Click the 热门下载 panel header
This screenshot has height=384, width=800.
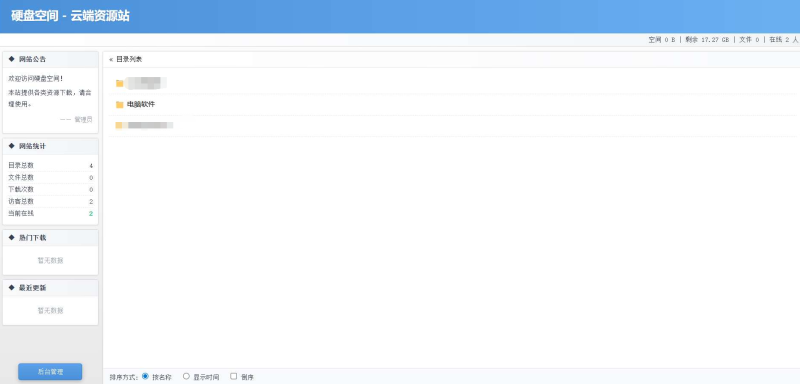click(x=51, y=238)
